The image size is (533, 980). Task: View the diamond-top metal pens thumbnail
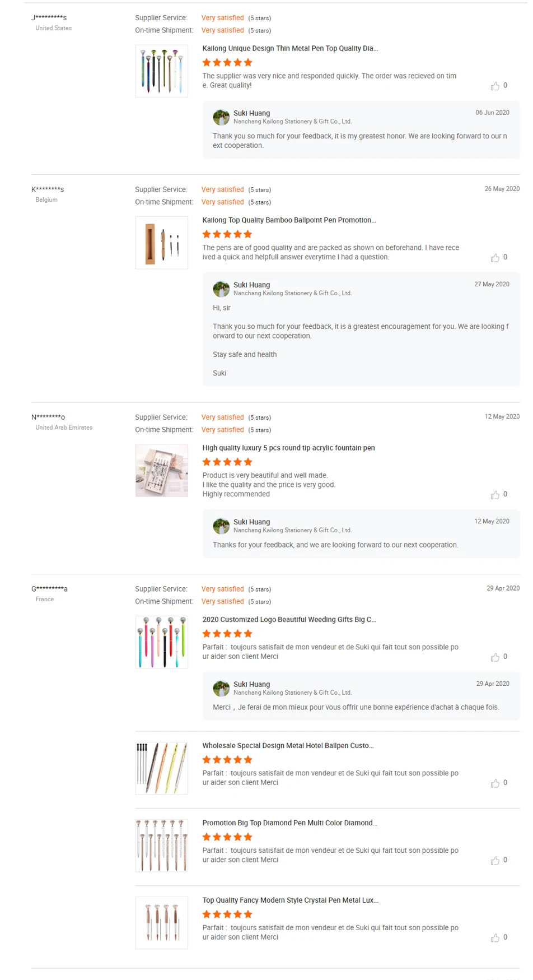tap(162, 71)
